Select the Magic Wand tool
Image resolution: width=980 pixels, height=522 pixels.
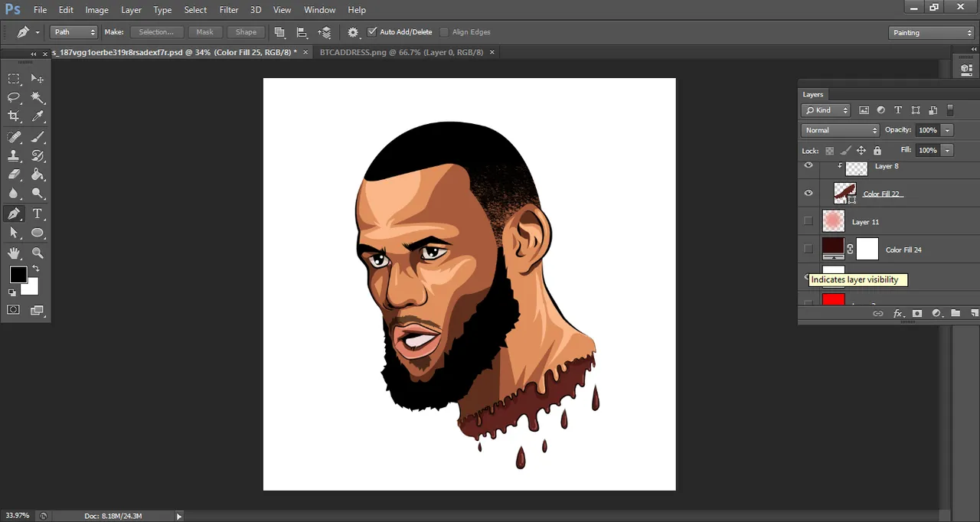click(37, 98)
